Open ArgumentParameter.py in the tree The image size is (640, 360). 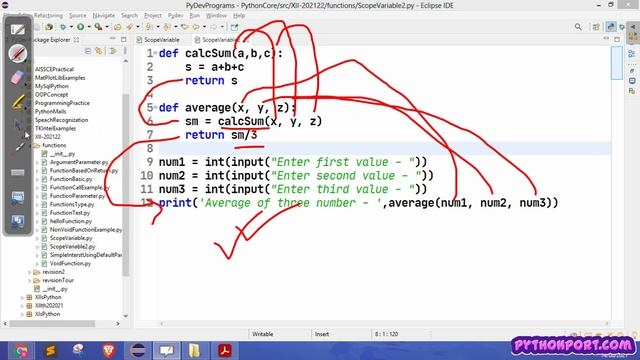coord(79,162)
